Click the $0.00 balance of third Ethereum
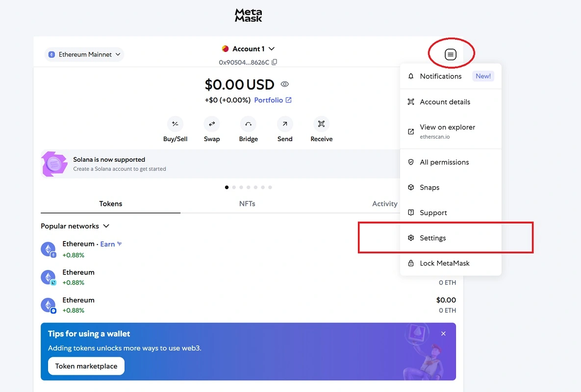Viewport: 581px width, 392px height. pos(446,300)
